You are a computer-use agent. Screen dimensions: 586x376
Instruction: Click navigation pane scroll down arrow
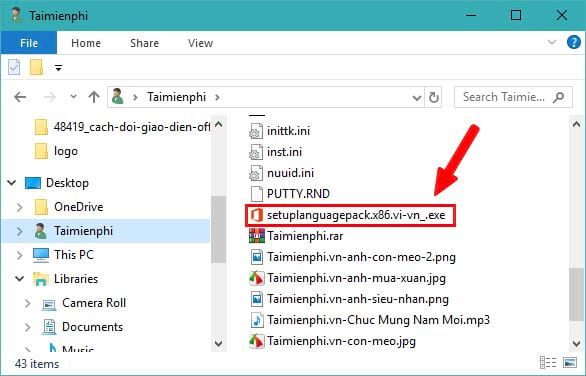(x=219, y=343)
